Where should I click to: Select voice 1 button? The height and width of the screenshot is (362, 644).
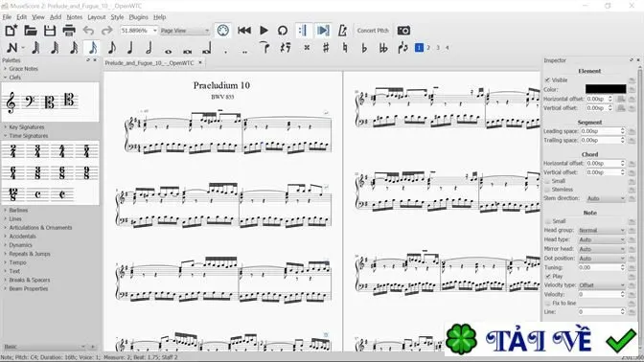coord(419,48)
